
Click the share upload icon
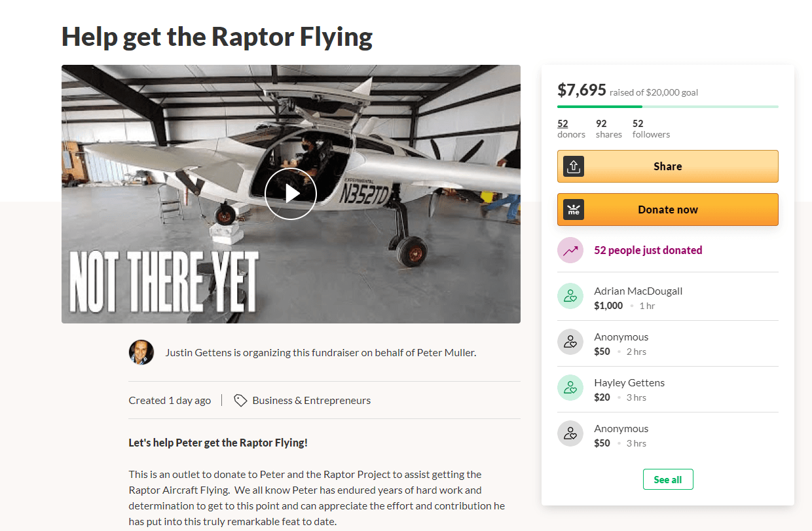click(574, 166)
